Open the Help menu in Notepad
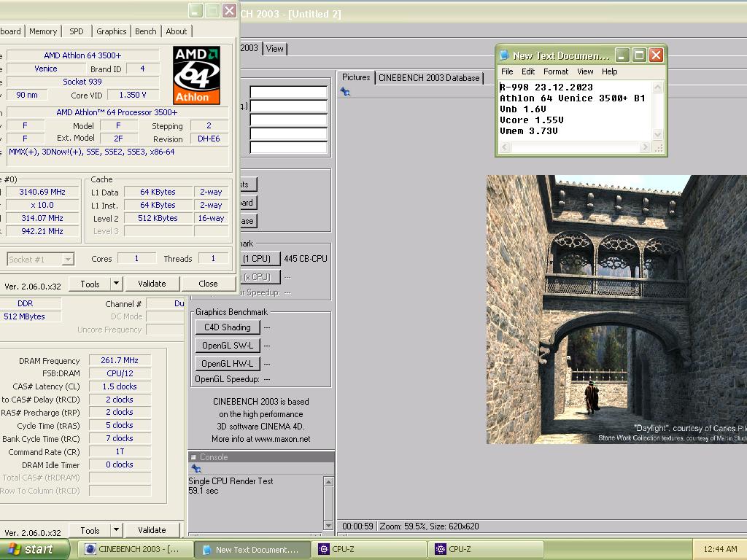 point(609,71)
